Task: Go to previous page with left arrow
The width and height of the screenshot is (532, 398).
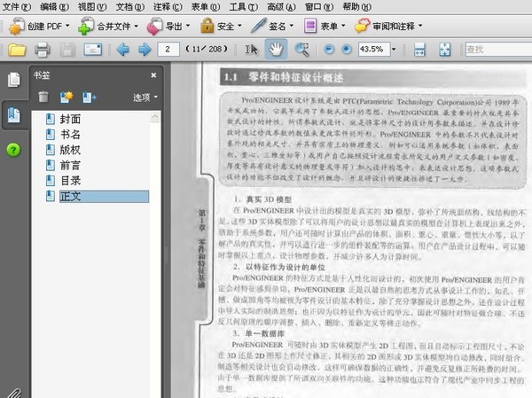Action: coord(122,50)
